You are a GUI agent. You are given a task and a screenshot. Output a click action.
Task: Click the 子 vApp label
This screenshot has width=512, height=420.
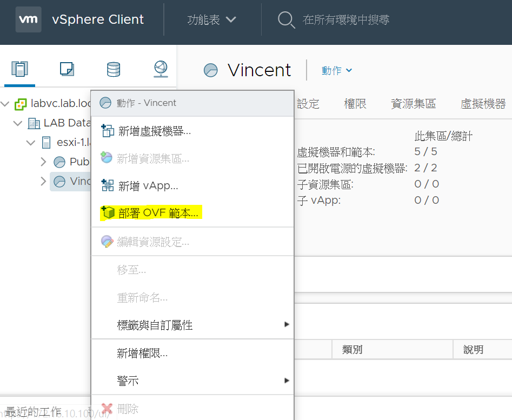(x=318, y=200)
